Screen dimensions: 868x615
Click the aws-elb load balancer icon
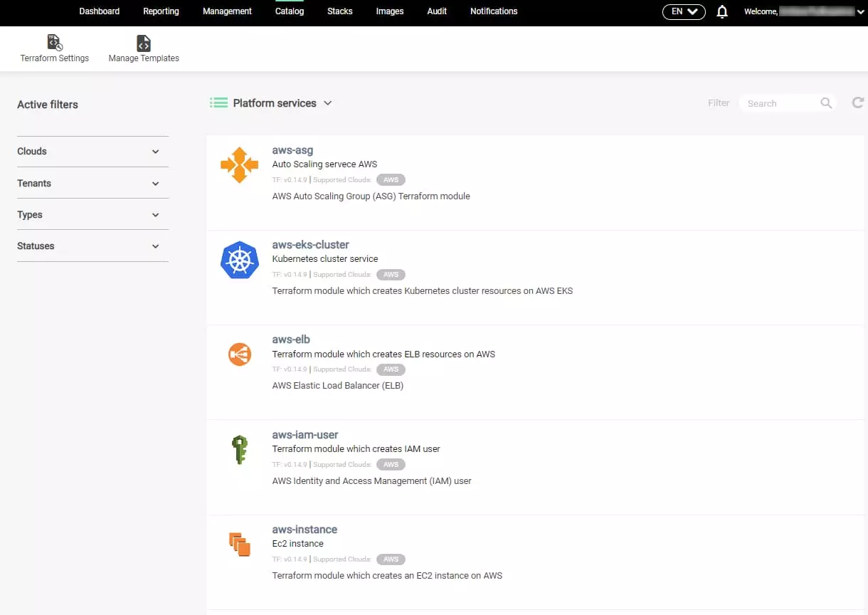tap(240, 354)
